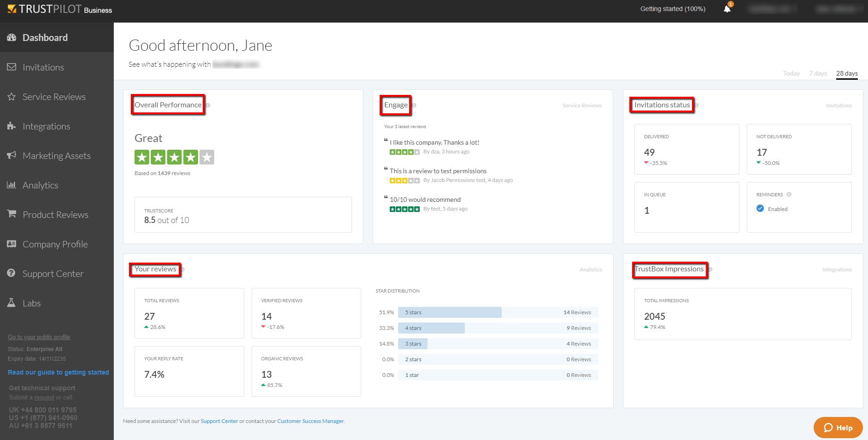Click the Organic Reviews 13 card
868x440 pixels.
coord(306,371)
